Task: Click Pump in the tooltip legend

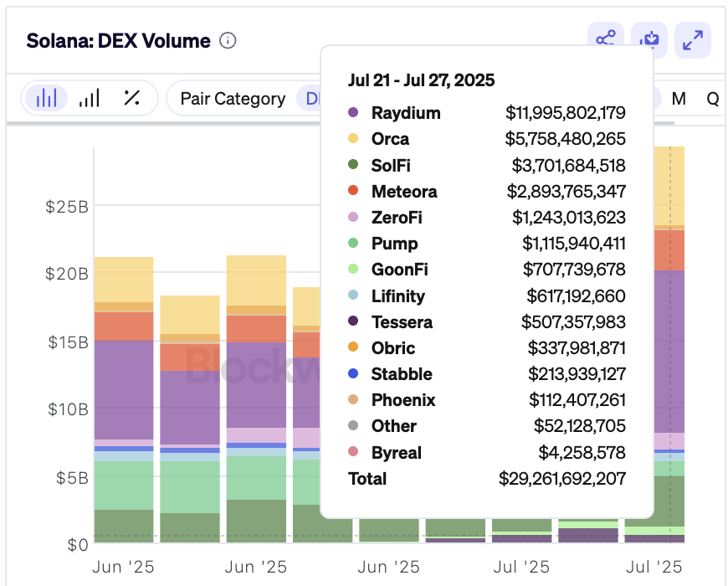Action: pos(394,244)
